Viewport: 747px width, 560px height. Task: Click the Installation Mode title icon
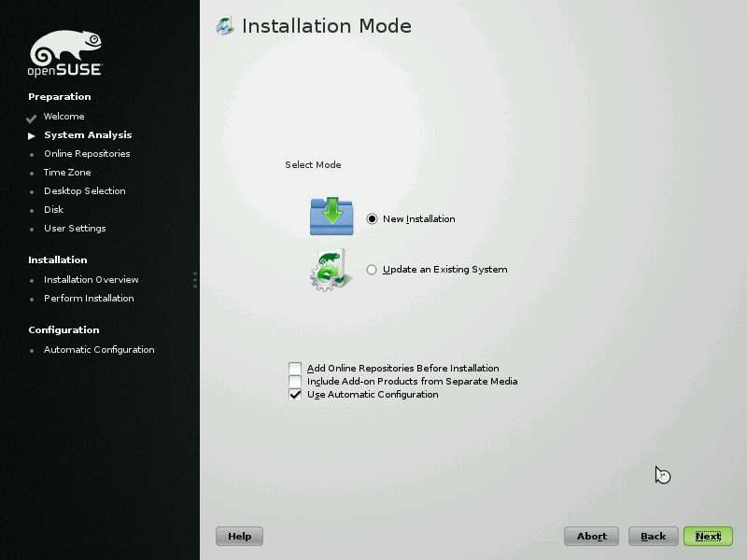point(225,26)
